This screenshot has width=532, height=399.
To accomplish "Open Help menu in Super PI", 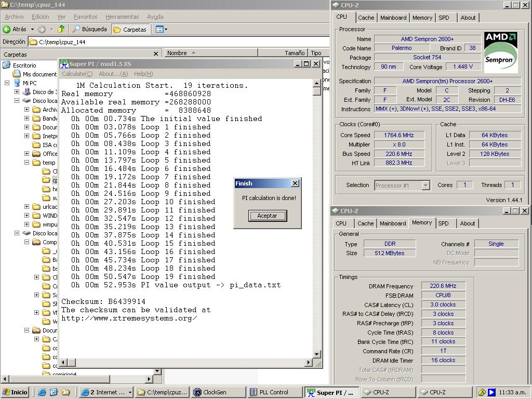I will click(x=143, y=74).
